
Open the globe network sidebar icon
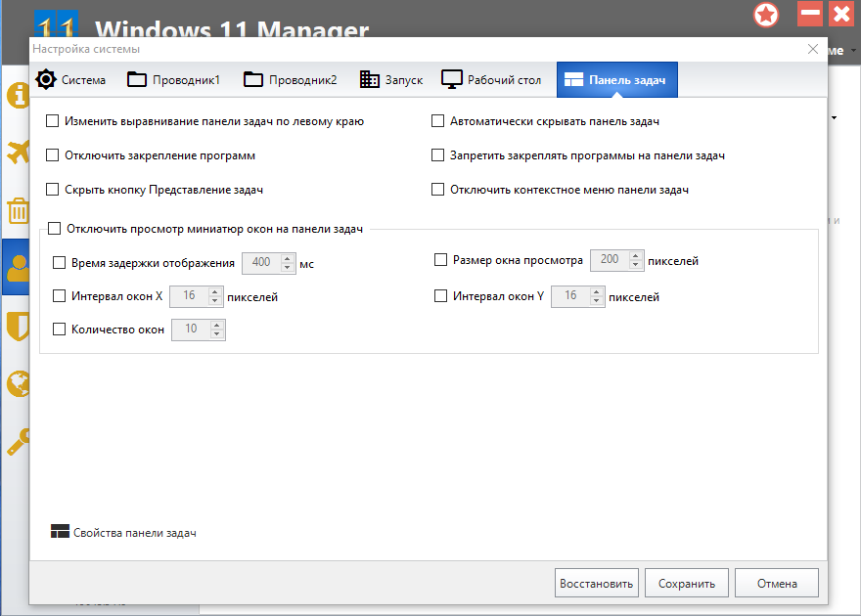click(19, 383)
